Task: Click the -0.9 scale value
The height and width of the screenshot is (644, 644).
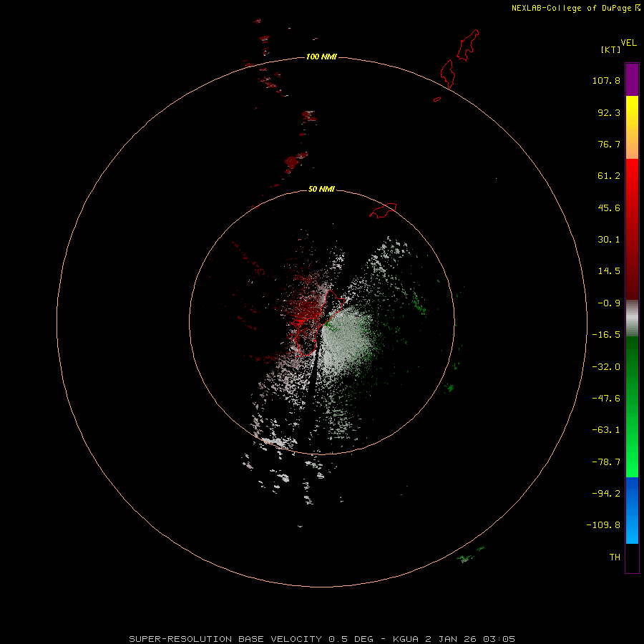Action: coord(609,303)
